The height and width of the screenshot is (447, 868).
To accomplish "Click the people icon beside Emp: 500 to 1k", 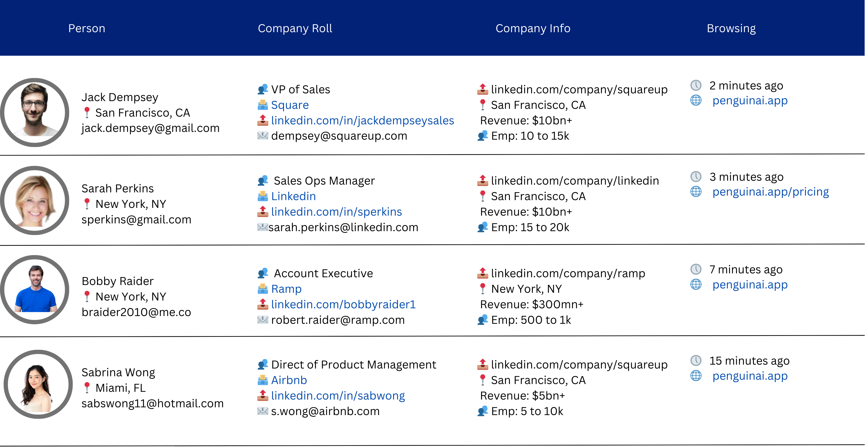I will tap(483, 320).
